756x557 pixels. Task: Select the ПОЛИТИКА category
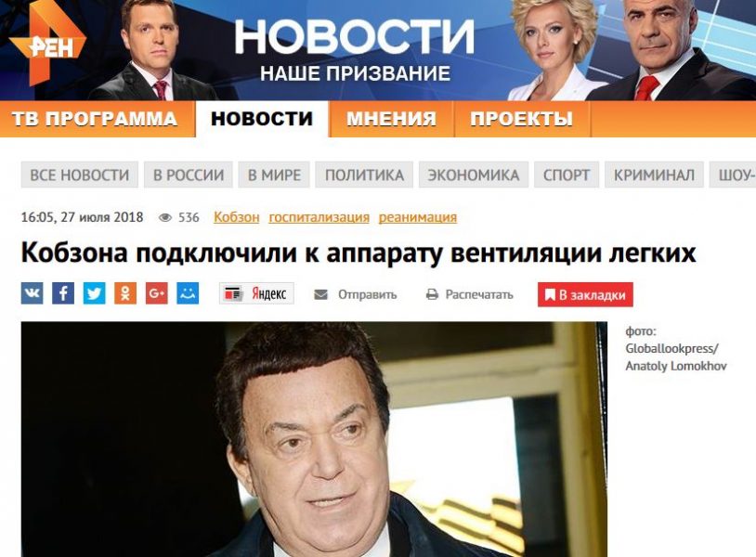[364, 175]
